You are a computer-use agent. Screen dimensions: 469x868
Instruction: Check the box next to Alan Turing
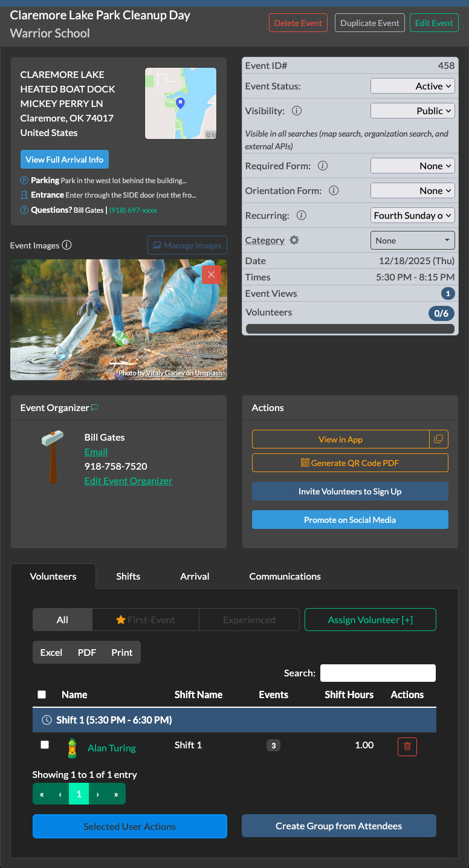(x=45, y=745)
